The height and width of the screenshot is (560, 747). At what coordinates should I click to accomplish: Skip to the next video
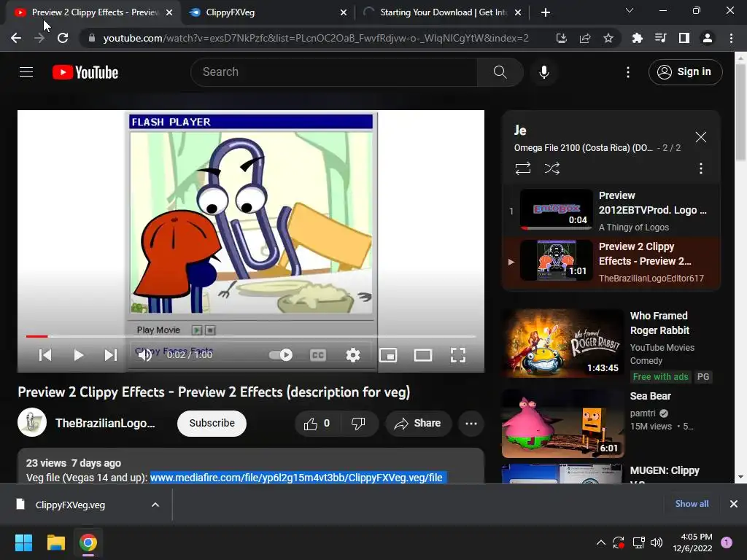tap(111, 355)
